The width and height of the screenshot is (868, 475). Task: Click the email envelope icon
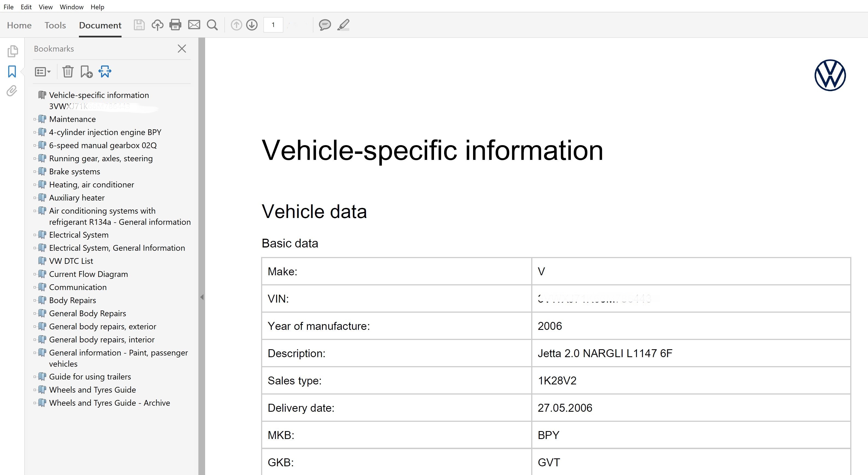pos(194,25)
